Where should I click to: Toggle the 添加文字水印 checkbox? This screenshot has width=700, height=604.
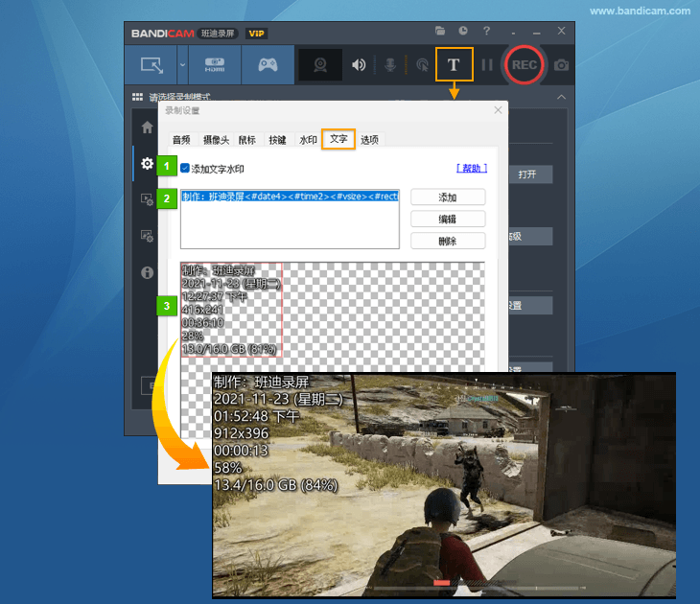(185, 169)
